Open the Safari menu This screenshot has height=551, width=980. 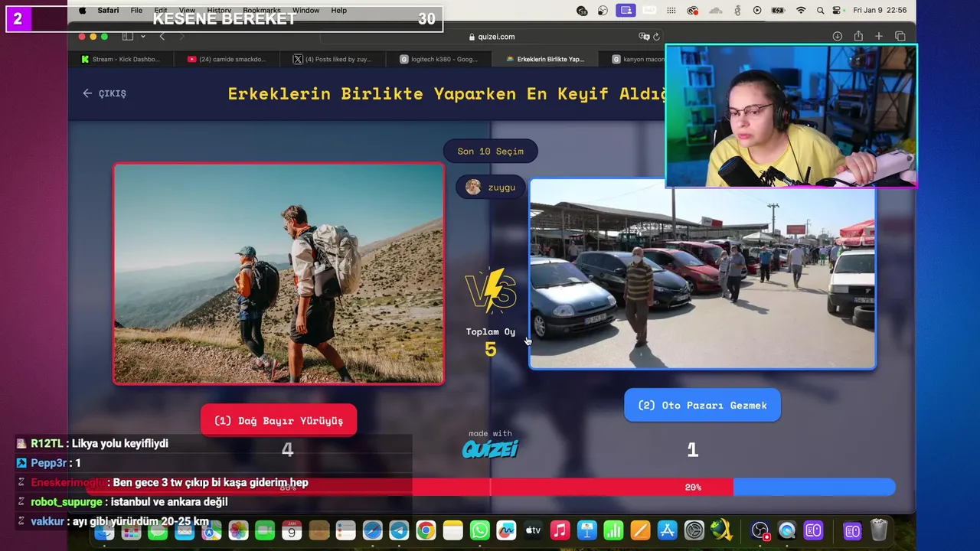tap(108, 11)
